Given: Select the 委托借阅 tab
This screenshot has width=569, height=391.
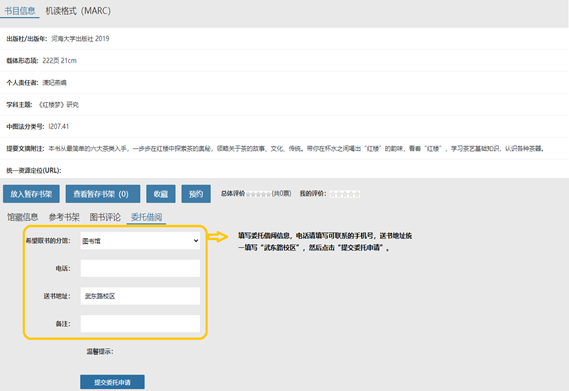Looking at the screenshot, I should click(x=146, y=217).
